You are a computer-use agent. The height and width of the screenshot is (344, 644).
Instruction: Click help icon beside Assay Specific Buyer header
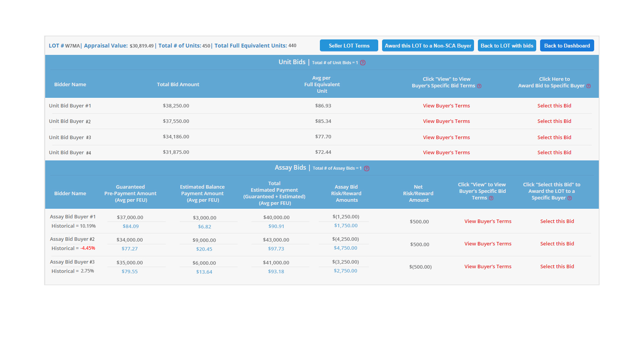[x=569, y=198]
